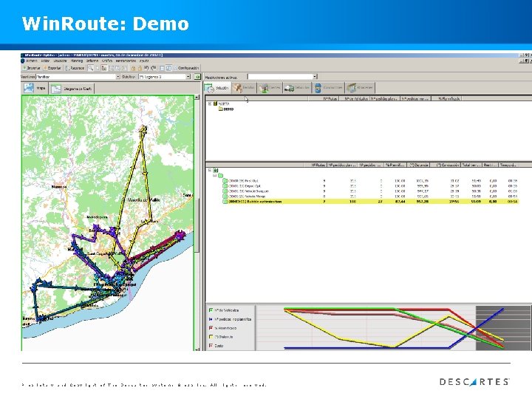Toggle the Coste chart checkbox
The height and width of the screenshot is (399, 532).
coord(211,346)
